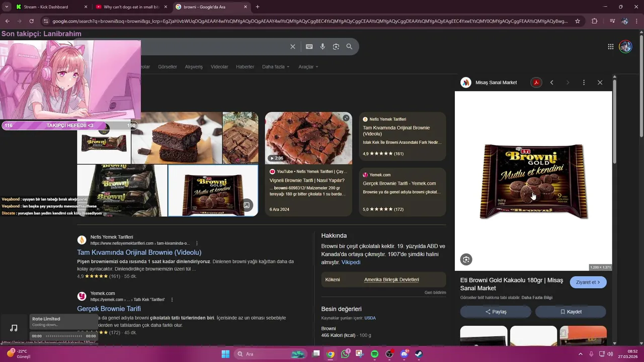Screen dimensions: 644x362
Task: Click the music widget progress bar
Action: click(64, 336)
